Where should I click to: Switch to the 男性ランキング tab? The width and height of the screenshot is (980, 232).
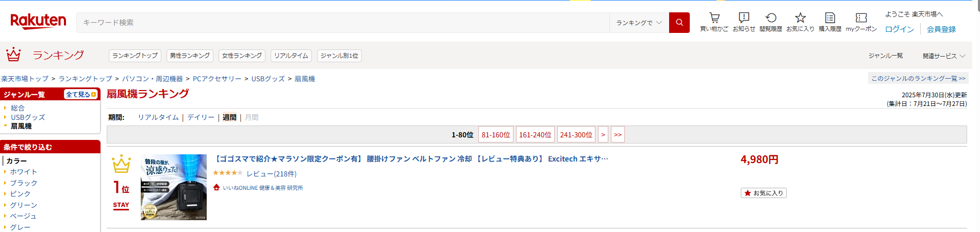point(190,56)
